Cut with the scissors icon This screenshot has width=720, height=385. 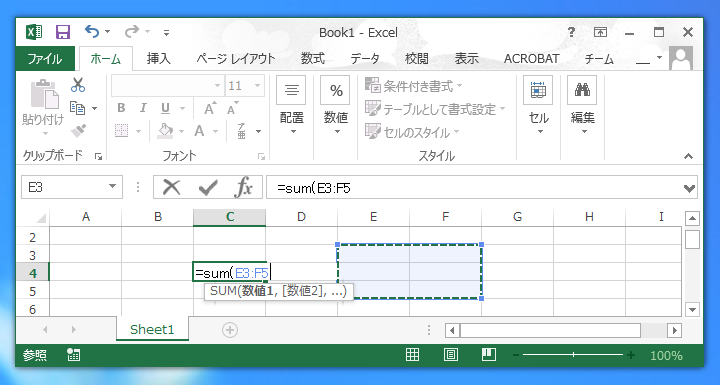click(x=78, y=85)
